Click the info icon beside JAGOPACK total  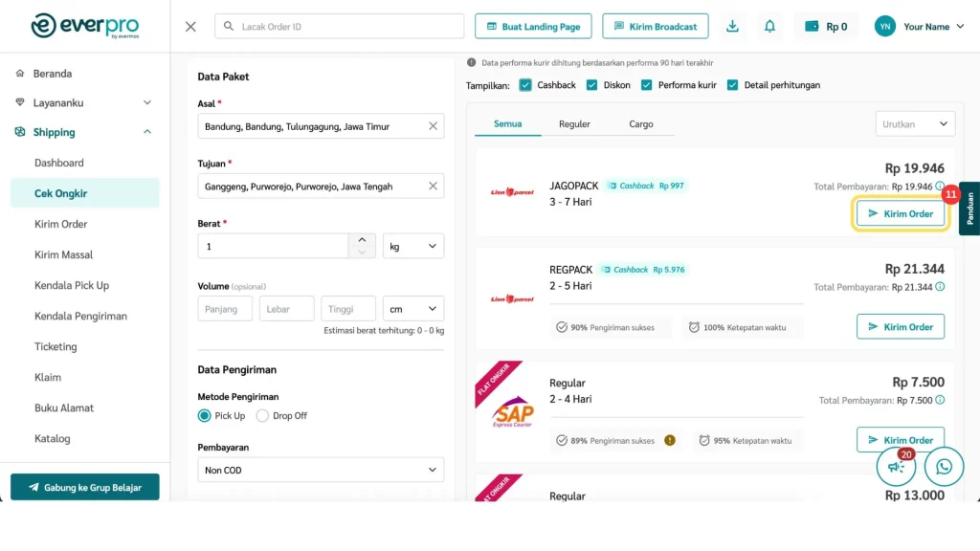coord(940,187)
